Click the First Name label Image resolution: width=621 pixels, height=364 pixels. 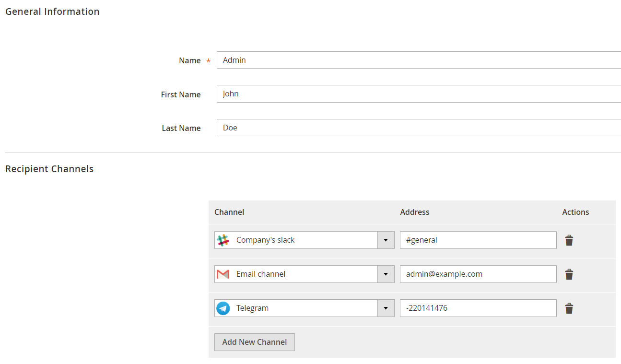tap(181, 94)
